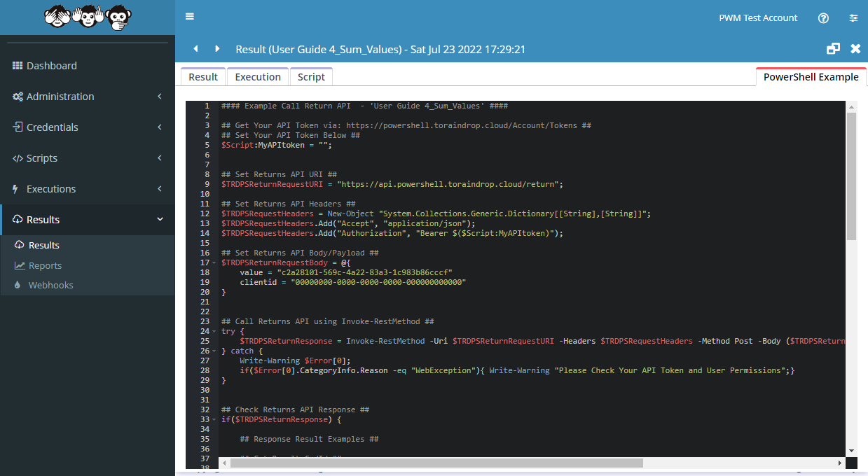Click the pop-out window icon
Image resolution: width=868 pixels, height=476 pixels.
coord(833,49)
